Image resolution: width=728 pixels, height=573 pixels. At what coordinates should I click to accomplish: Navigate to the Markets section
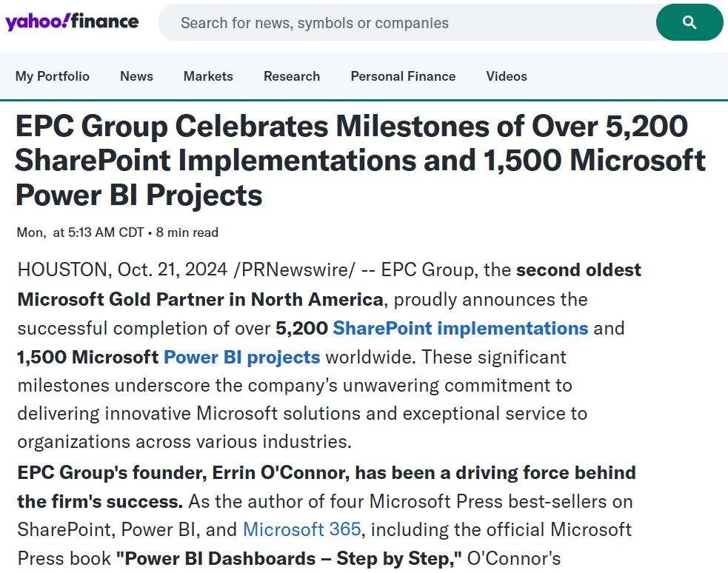pos(208,76)
